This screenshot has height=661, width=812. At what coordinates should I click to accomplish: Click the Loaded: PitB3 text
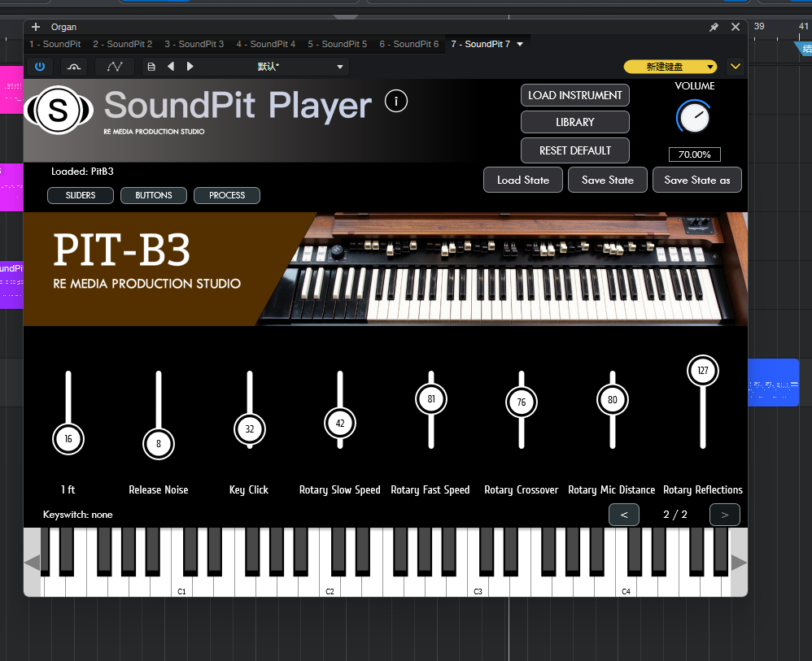[x=82, y=172]
